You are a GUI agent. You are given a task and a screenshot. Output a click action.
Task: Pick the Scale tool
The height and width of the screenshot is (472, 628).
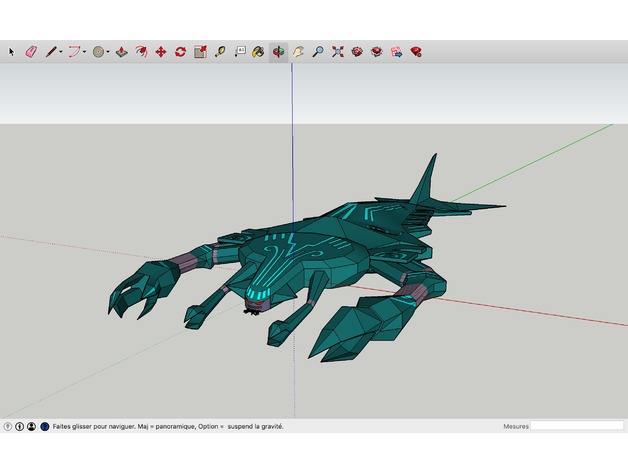(x=200, y=51)
